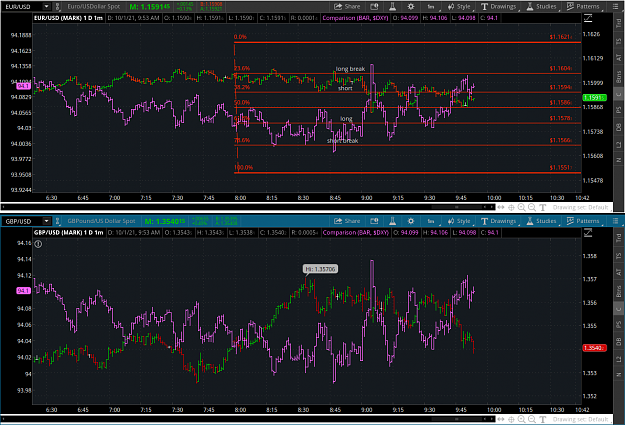Image resolution: width=625 pixels, height=425 pixels.
Task: Open Drawings menu on EUR/USD chart
Action: tap(499, 6)
